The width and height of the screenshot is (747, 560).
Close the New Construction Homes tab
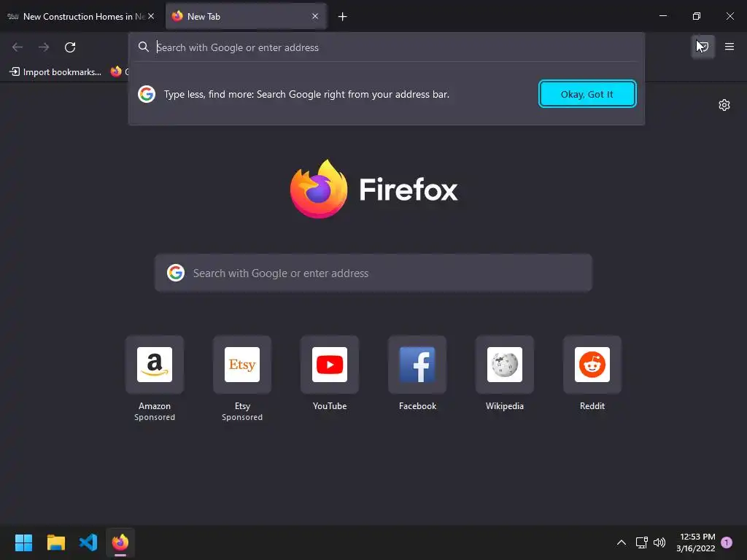tap(151, 16)
